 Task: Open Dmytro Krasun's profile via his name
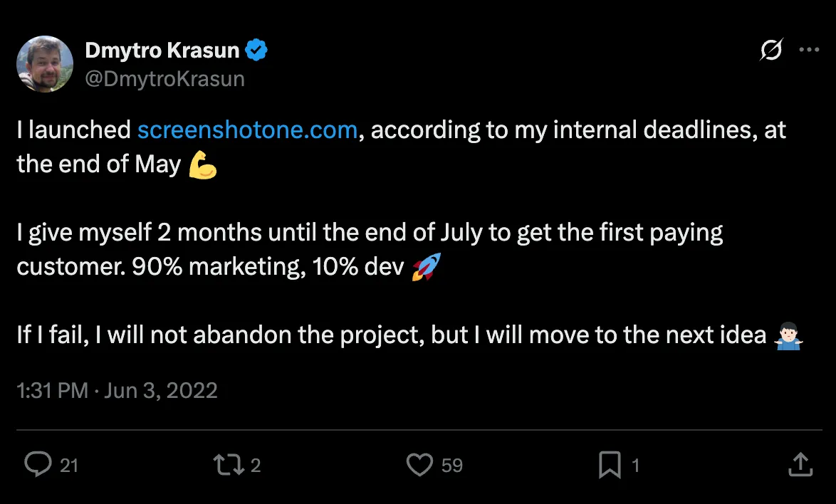click(x=165, y=49)
